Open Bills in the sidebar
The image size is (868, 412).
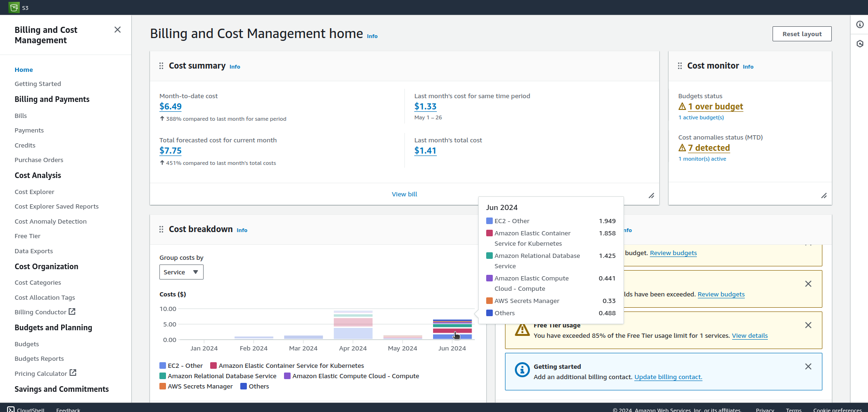(x=21, y=116)
